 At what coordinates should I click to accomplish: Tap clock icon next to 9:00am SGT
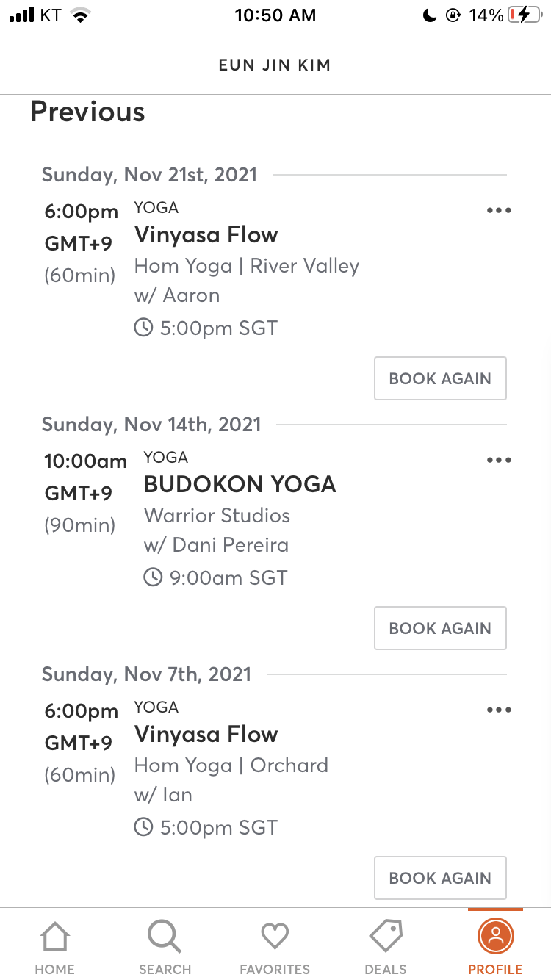click(x=152, y=577)
